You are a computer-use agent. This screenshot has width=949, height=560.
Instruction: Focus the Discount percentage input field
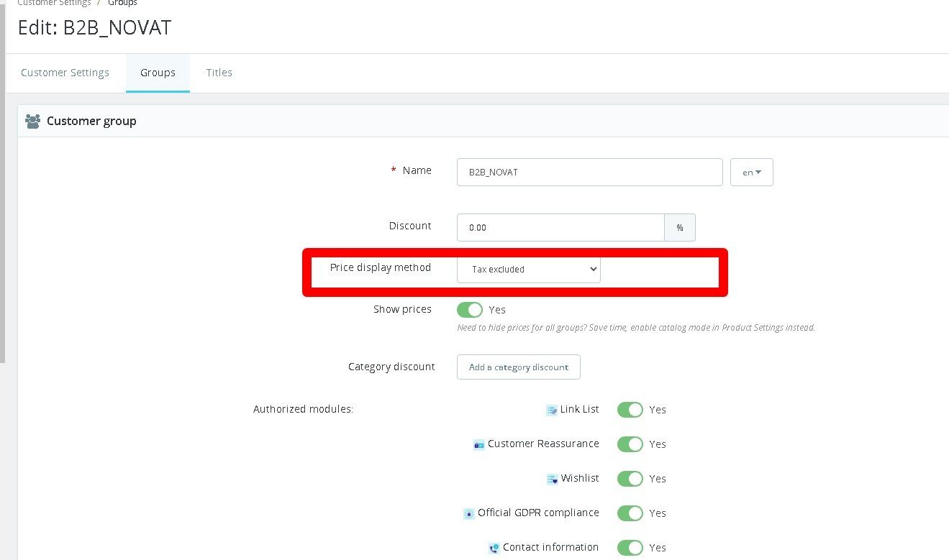560,227
